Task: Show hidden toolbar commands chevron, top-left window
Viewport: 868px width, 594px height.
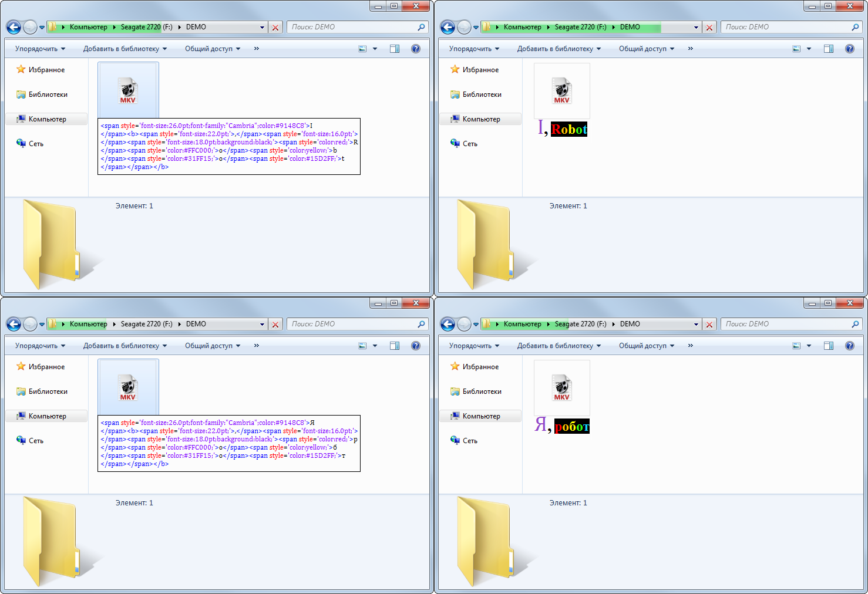Action: 257,49
